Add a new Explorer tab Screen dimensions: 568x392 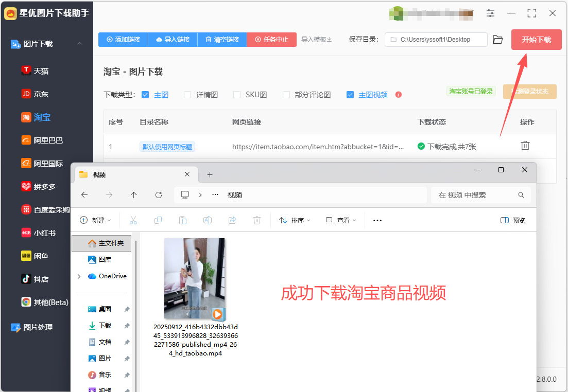[210, 175]
